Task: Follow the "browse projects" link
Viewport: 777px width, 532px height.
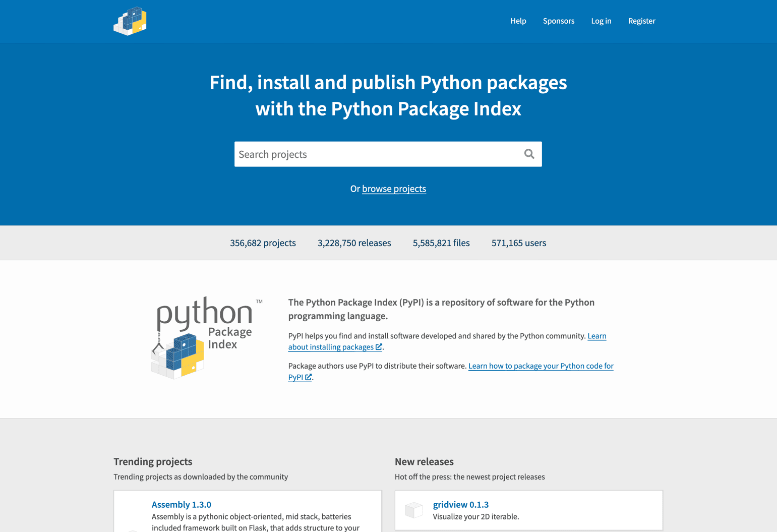Action: [394, 189]
